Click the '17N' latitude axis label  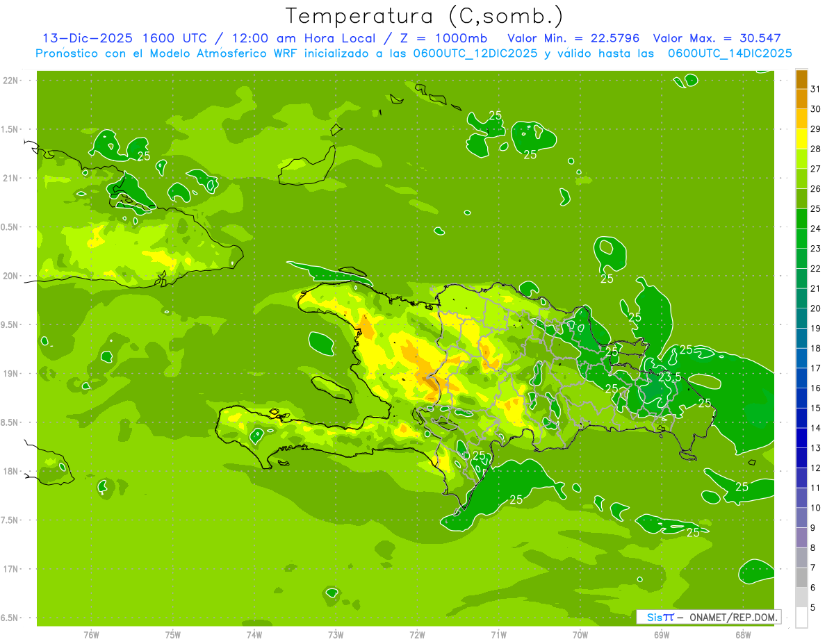[11, 570]
